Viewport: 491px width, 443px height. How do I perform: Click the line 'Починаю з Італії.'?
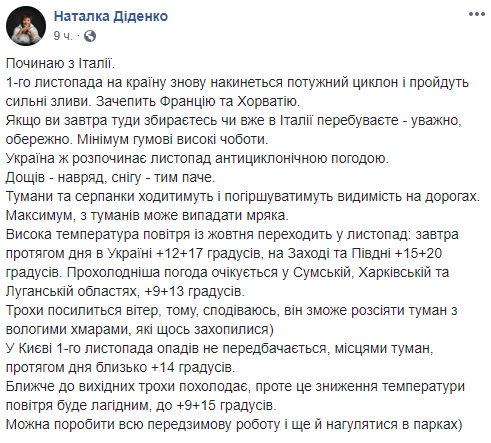coord(60,63)
